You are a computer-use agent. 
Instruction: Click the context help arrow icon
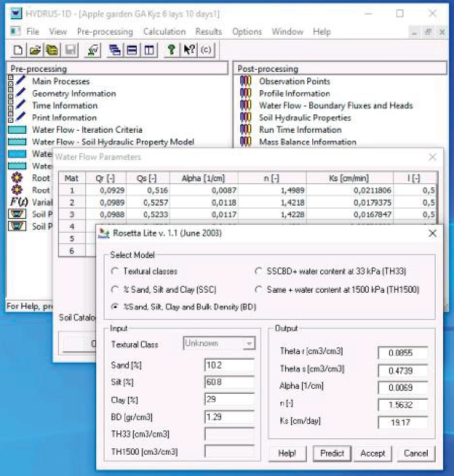189,50
